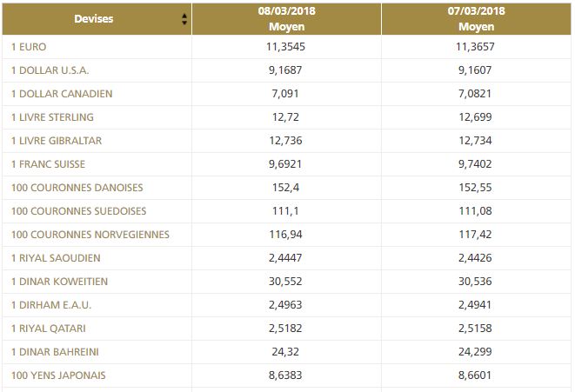Select the 1 DOLLAR CANADIEN entry
Viewport: 575px width, 392px height.
click(62, 94)
